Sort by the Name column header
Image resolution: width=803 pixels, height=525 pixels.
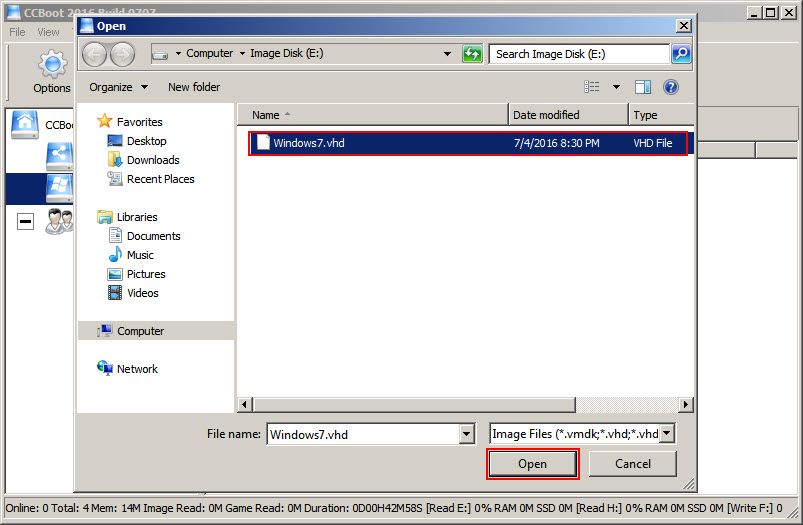point(372,115)
